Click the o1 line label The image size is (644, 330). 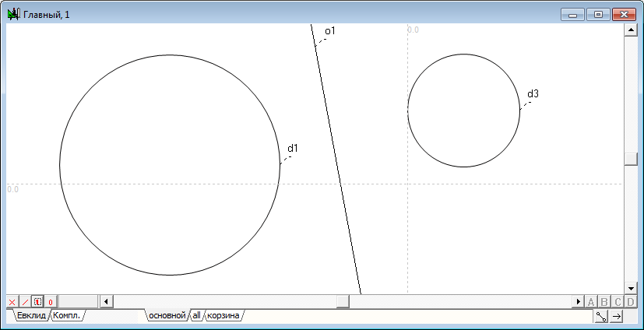pyautogui.click(x=330, y=31)
